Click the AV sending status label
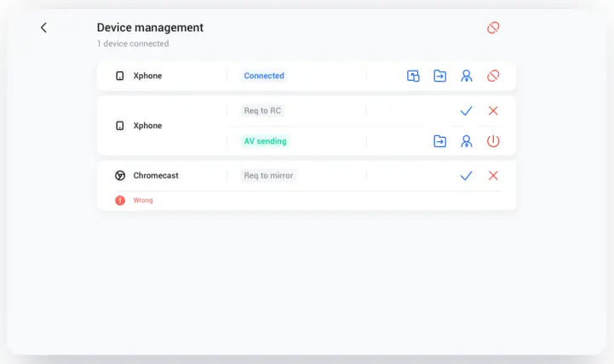 pos(265,141)
